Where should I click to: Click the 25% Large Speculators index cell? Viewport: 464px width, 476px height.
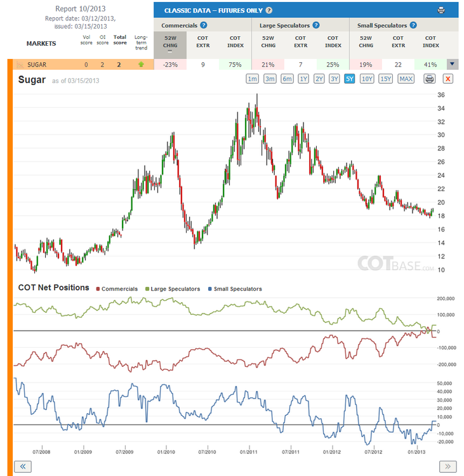pyautogui.click(x=333, y=64)
